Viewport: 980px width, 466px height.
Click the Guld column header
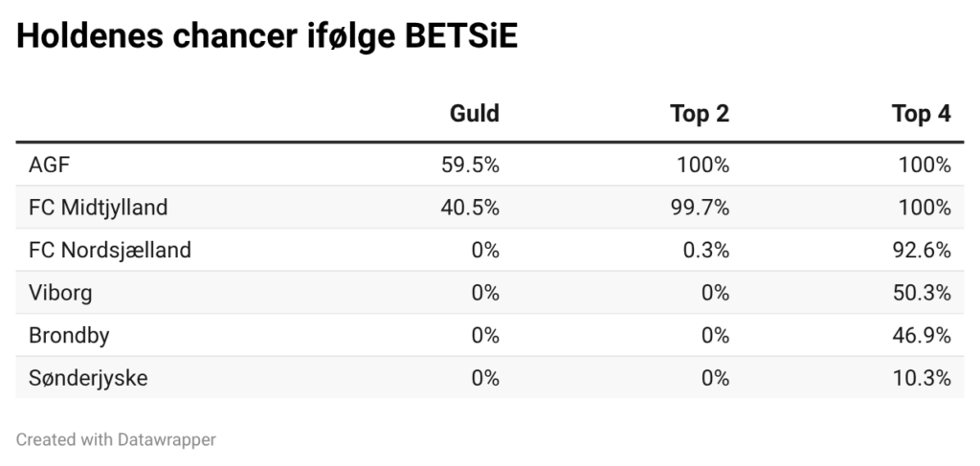point(474,115)
